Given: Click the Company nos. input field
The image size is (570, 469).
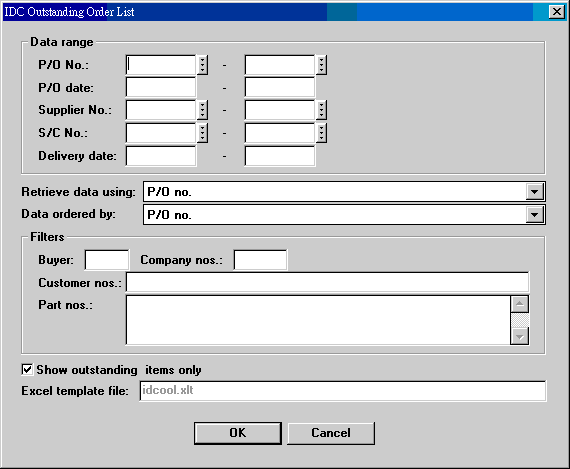Looking at the screenshot, I should pos(260,260).
